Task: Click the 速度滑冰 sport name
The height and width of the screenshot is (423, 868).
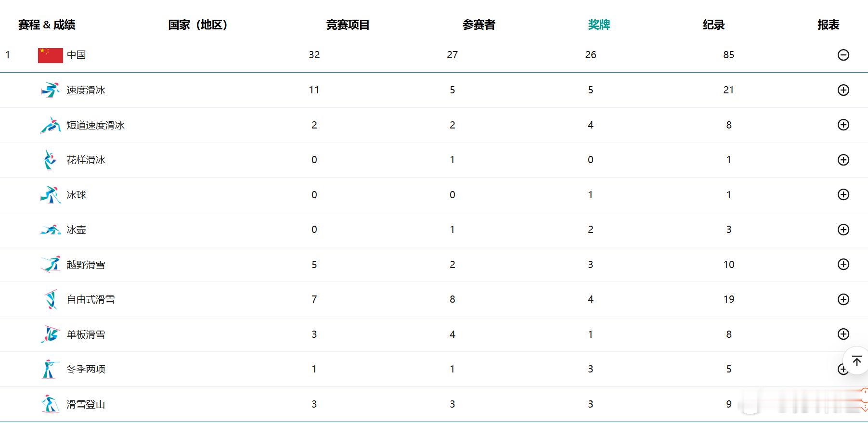Action: coord(86,90)
